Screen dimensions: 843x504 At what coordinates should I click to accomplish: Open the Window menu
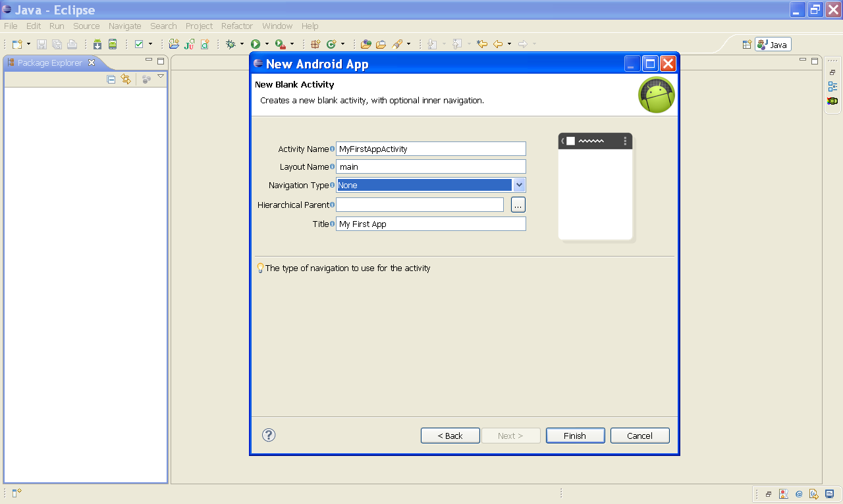coord(277,26)
